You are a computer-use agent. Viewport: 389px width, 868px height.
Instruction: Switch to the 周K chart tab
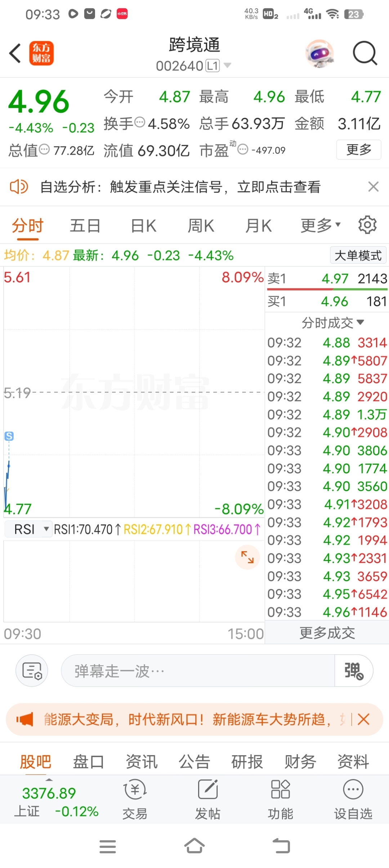(201, 226)
